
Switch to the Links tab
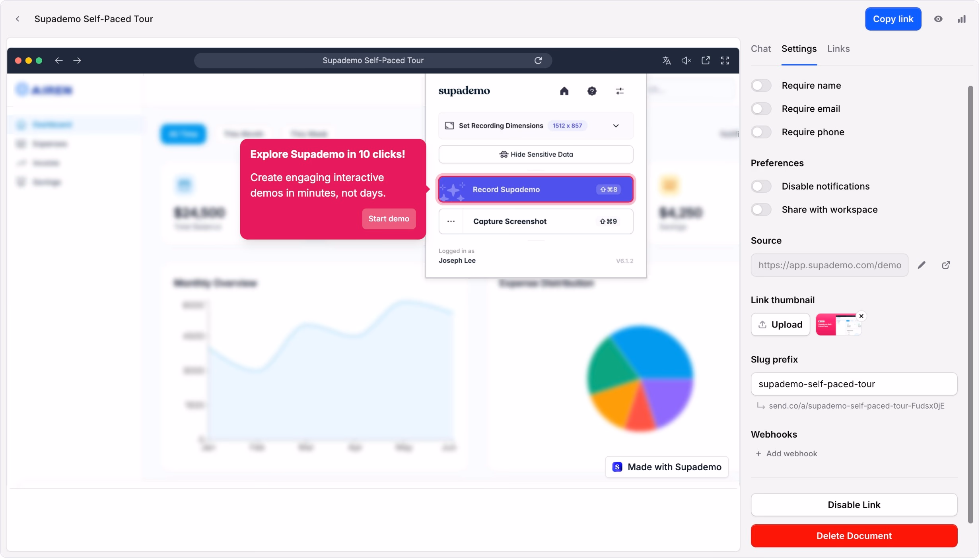(838, 49)
